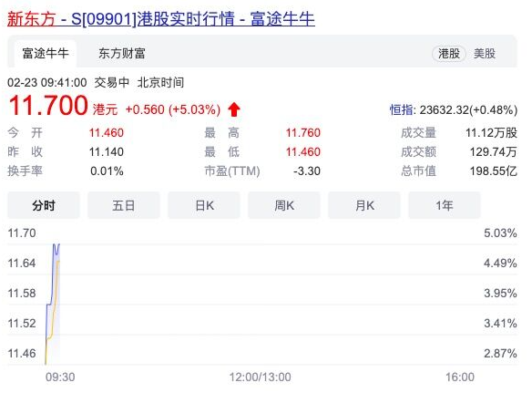Show the 五日 five-day chart

click(x=124, y=205)
